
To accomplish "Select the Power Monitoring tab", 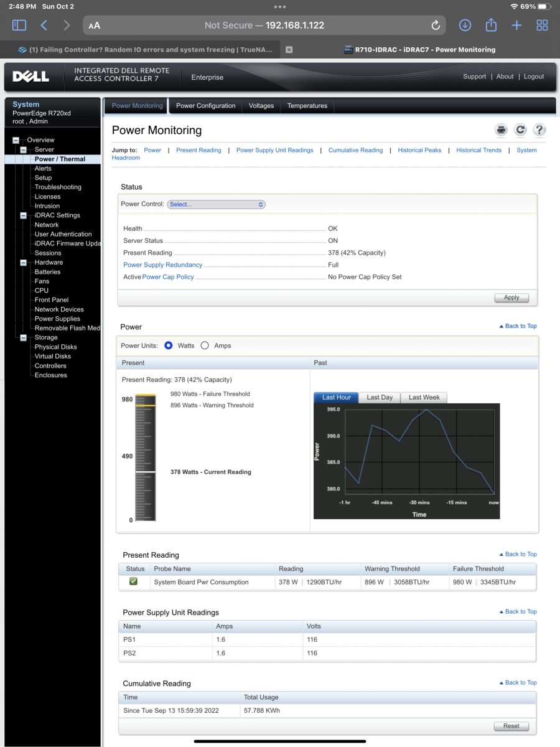I will click(137, 106).
